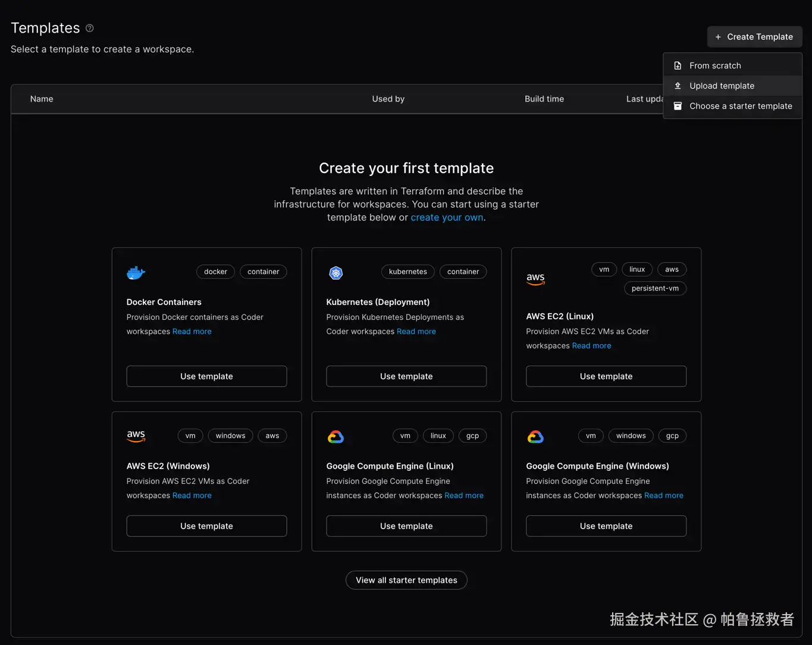Image resolution: width=812 pixels, height=645 pixels.
Task: Click the kubernetes tag
Action: coord(408,272)
